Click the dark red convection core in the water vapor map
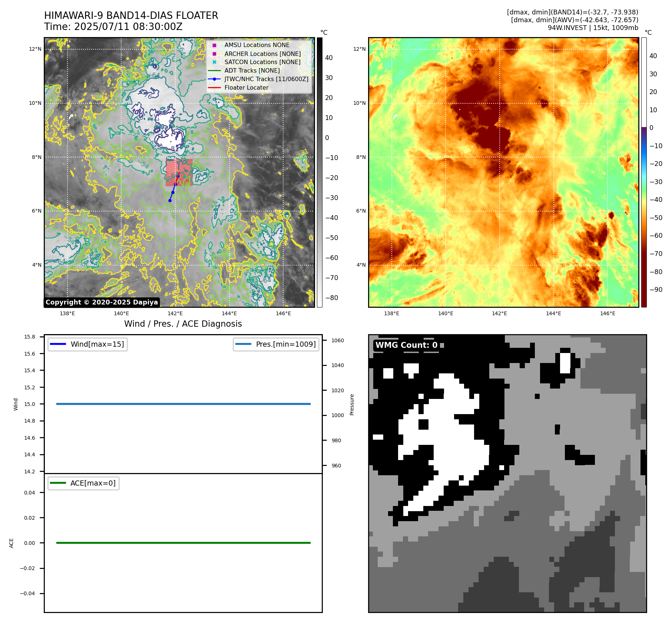672x626 pixels. (x=482, y=115)
